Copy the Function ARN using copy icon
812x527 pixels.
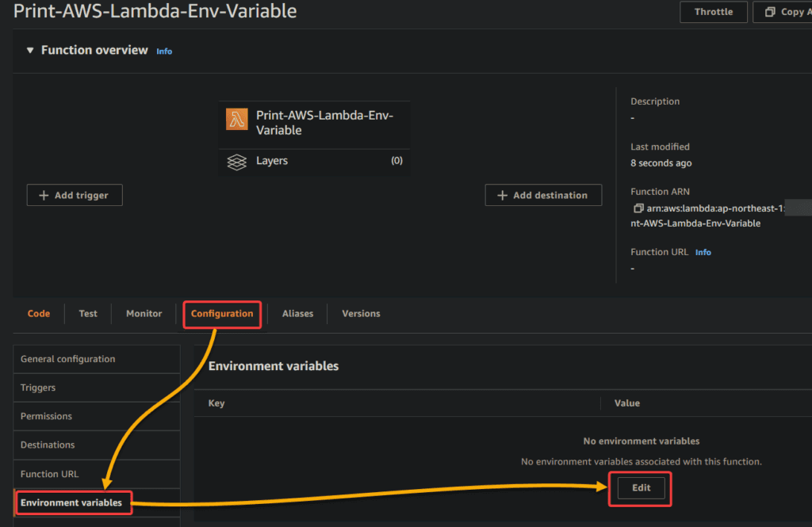[x=638, y=208]
